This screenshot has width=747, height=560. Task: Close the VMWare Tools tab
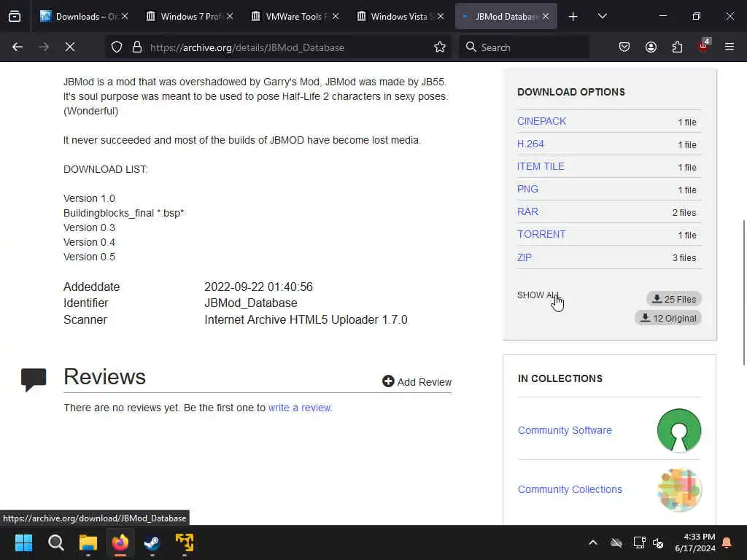(336, 16)
